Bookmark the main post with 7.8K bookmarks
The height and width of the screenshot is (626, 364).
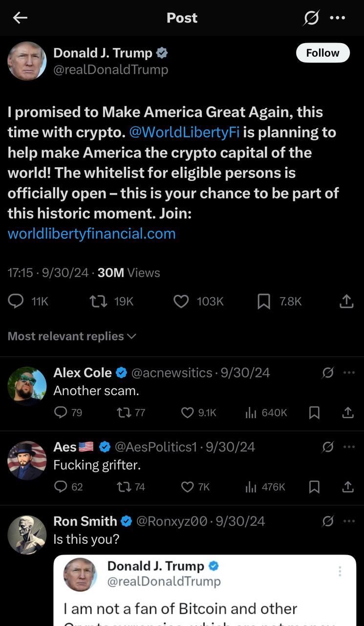click(x=264, y=301)
